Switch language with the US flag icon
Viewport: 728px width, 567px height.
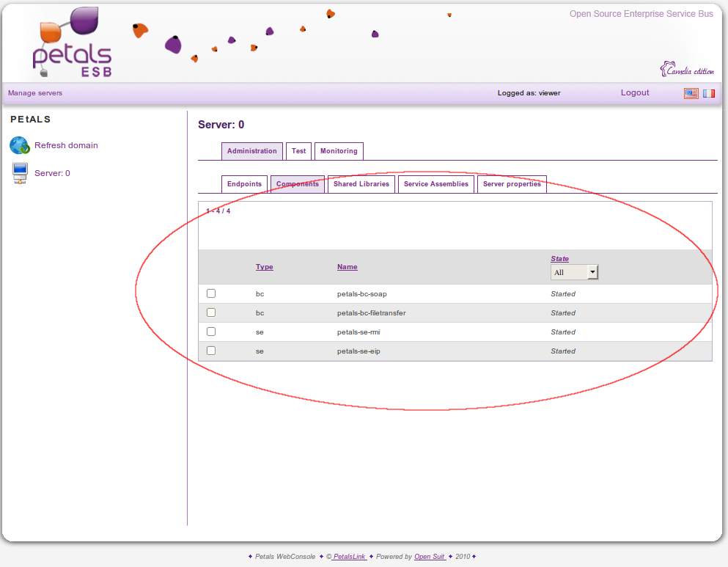point(691,93)
